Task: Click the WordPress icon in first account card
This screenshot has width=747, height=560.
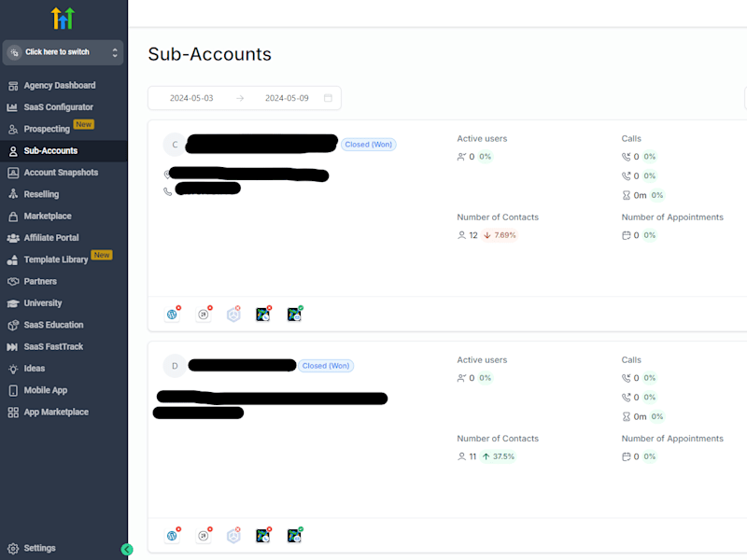Action: coord(172,315)
